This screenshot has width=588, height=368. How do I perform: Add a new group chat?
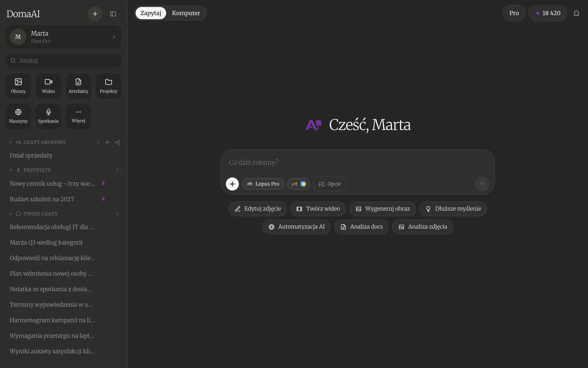point(107,142)
